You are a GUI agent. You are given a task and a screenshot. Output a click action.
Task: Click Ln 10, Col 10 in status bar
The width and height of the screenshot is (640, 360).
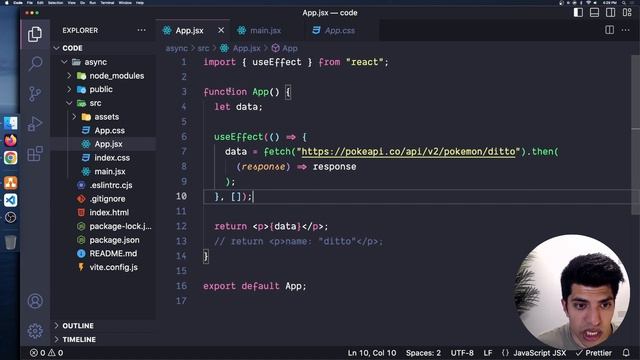(372, 353)
